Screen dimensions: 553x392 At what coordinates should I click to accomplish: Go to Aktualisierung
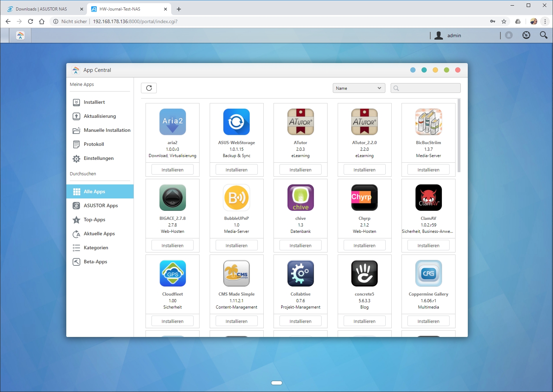(100, 116)
